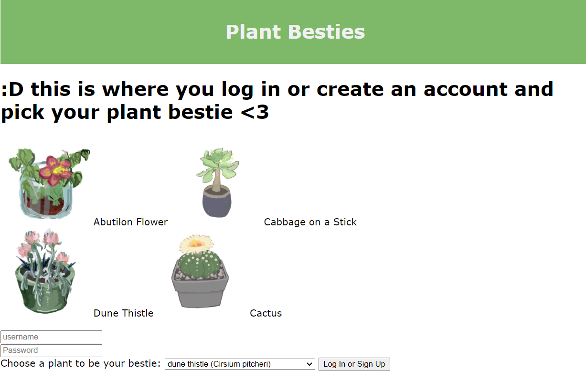Click into the Password field
The height and width of the screenshot is (392, 586).
pyautogui.click(x=52, y=350)
